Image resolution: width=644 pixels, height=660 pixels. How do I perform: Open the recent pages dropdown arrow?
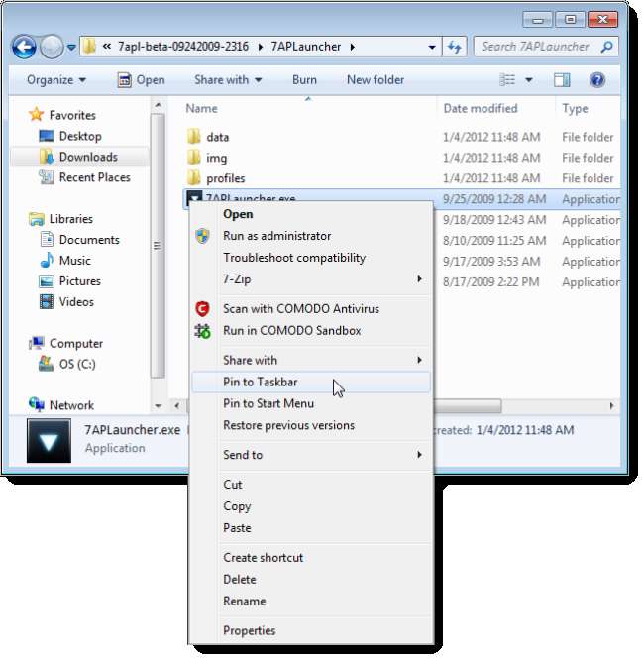tap(71, 48)
